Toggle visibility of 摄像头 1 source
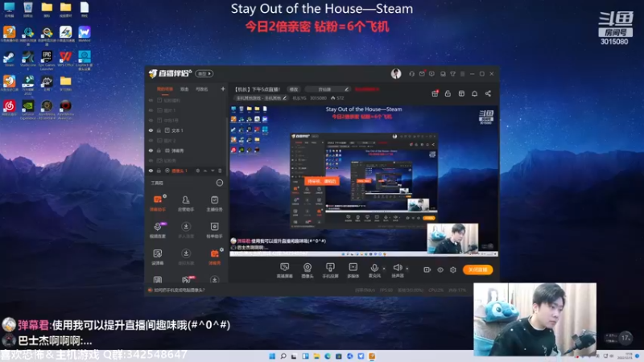The image size is (644, 362). [151, 171]
